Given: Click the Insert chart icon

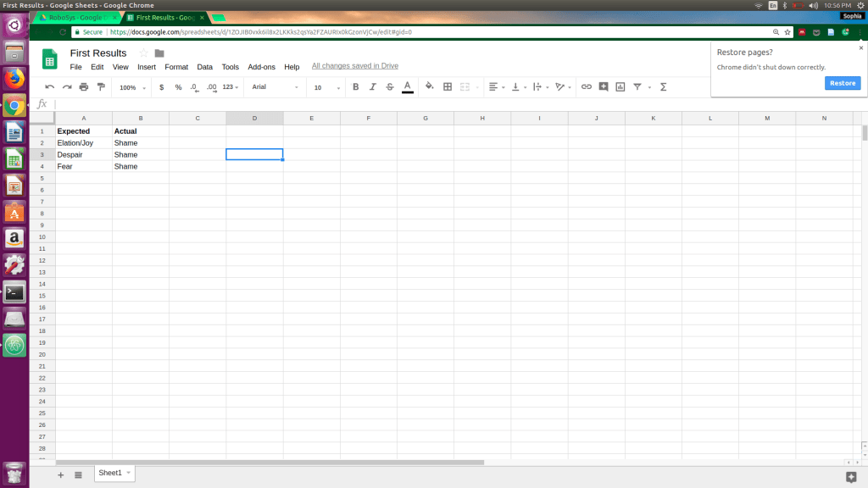Looking at the screenshot, I should click(620, 87).
